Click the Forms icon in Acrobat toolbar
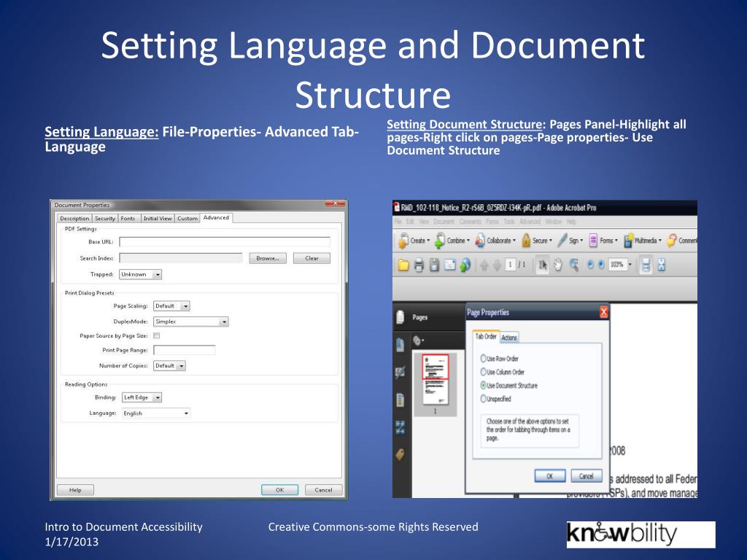Image resolution: width=747 pixels, height=560 pixels. tap(593, 241)
